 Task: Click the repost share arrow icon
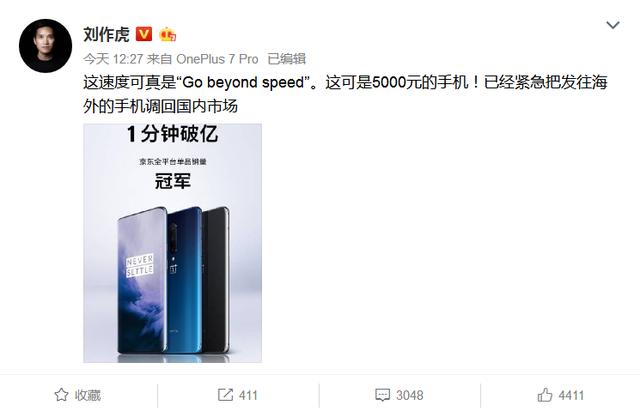click(225, 395)
